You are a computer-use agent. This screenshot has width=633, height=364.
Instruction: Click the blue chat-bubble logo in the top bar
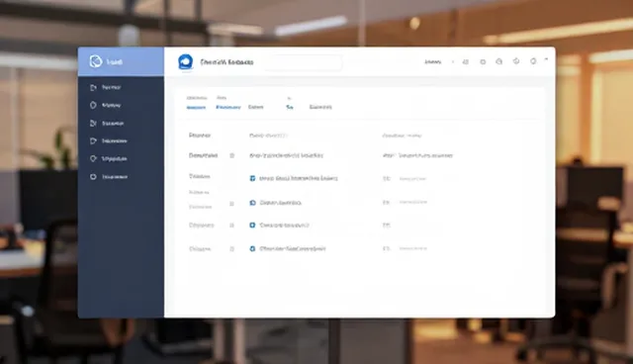click(x=185, y=62)
